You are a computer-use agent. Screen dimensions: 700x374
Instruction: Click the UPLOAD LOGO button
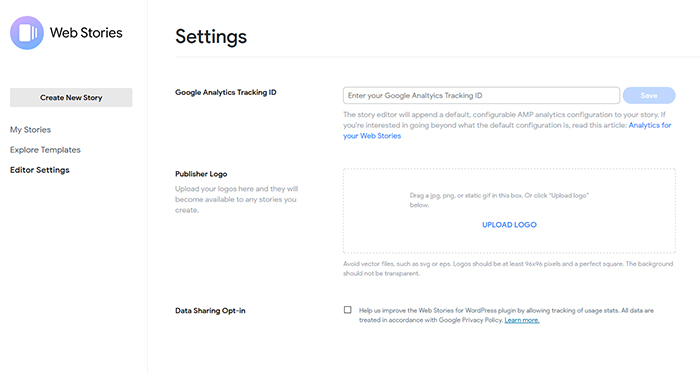click(x=509, y=224)
